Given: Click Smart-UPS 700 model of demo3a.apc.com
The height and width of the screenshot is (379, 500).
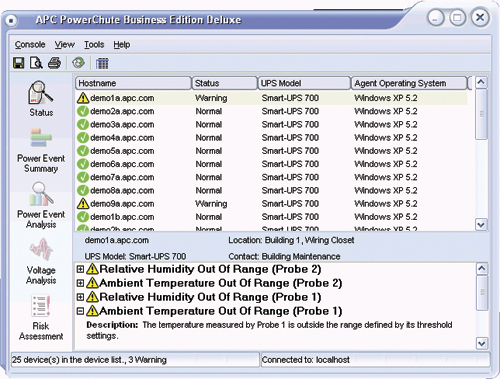Looking at the screenshot, I should [x=290, y=124].
